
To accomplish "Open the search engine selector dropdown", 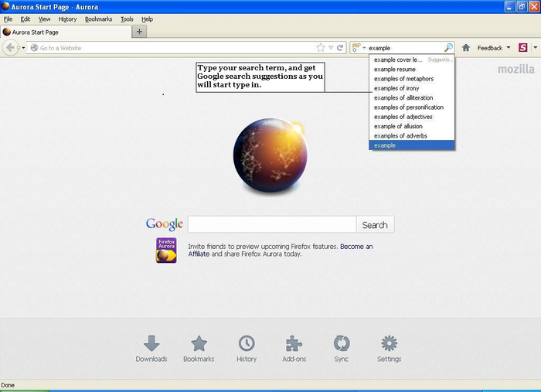I will click(364, 48).
